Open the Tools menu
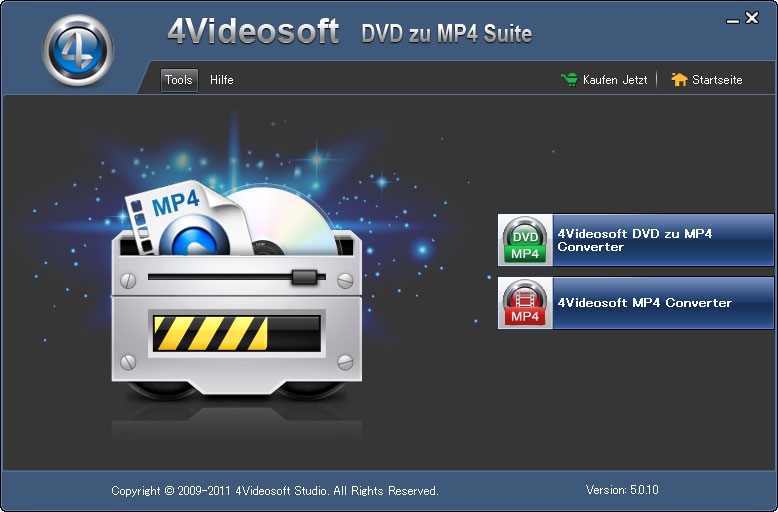The image size is (778, 512). click(x=179, y=80)
